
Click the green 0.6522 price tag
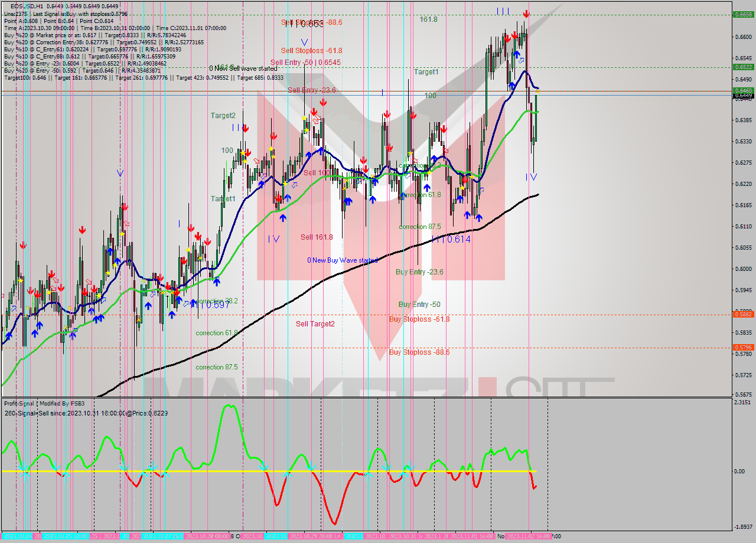tap(742, 67)
